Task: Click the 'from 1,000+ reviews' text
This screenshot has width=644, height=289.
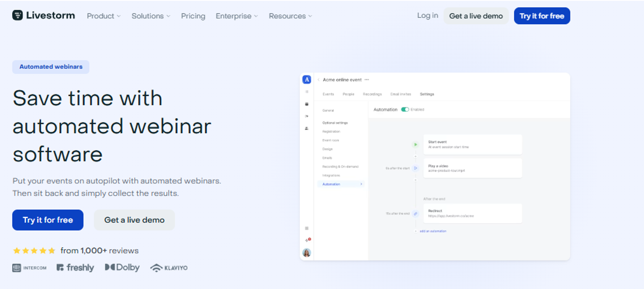Action: [100, 250]
